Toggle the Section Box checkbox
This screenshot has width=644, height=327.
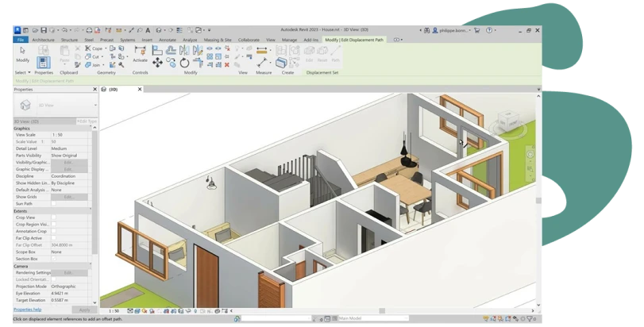click(53, 259)
